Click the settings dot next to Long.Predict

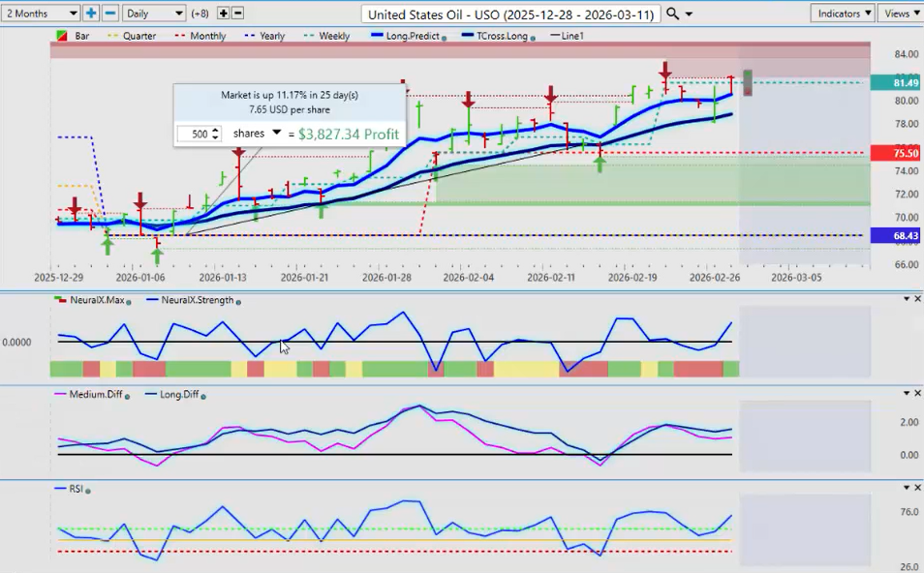click(x=444, y=37)
